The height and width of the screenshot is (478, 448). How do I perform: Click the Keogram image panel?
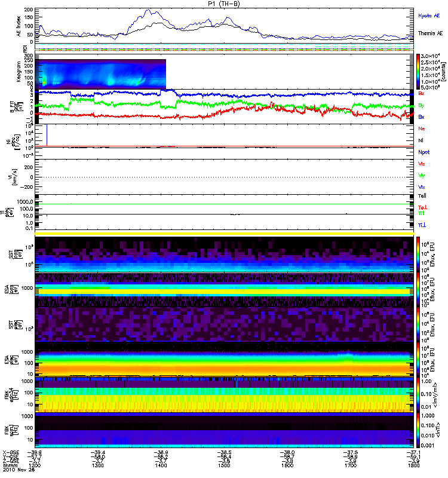click(100, 74)
